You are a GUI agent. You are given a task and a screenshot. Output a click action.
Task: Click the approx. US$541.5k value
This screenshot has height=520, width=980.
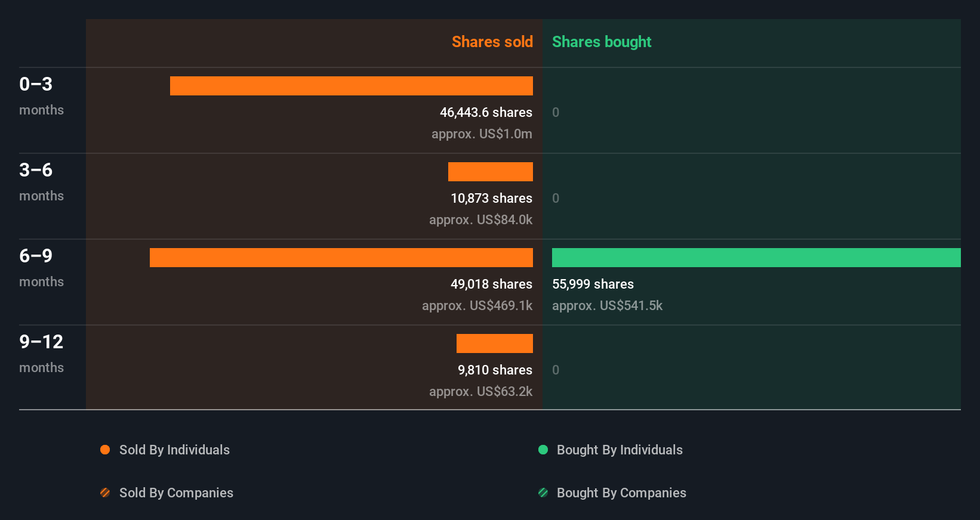point(607,306)
